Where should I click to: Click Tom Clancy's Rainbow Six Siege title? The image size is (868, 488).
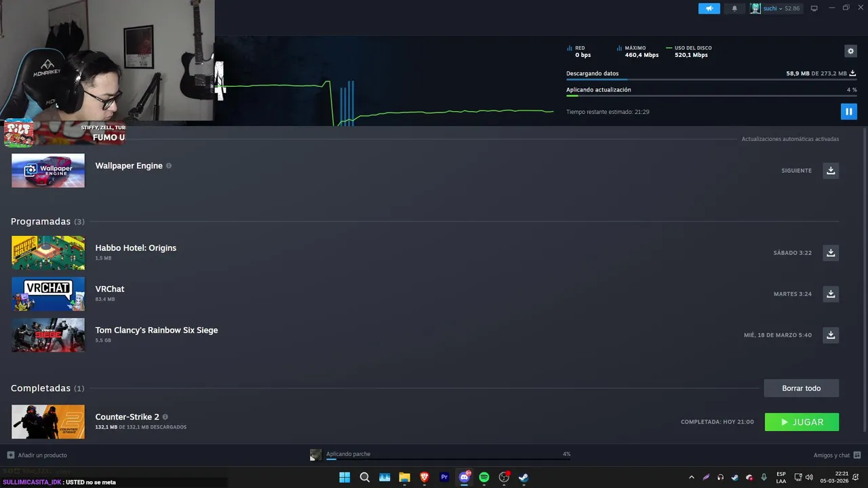[157, 330]
